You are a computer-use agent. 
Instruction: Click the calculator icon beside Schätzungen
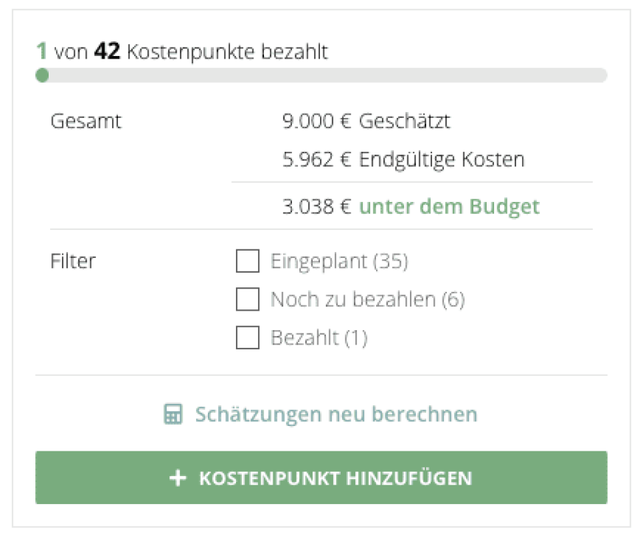173,414
